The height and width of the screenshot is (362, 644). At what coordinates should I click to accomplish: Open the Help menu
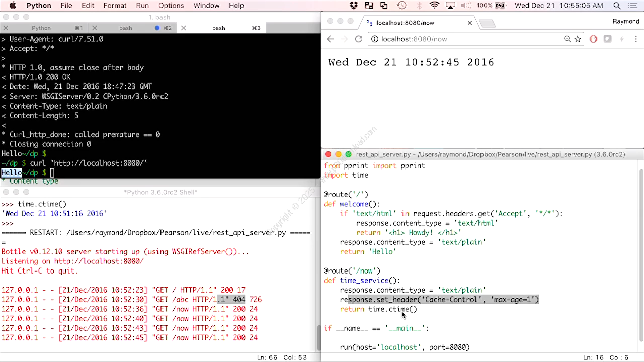click(x=236, y=6)
